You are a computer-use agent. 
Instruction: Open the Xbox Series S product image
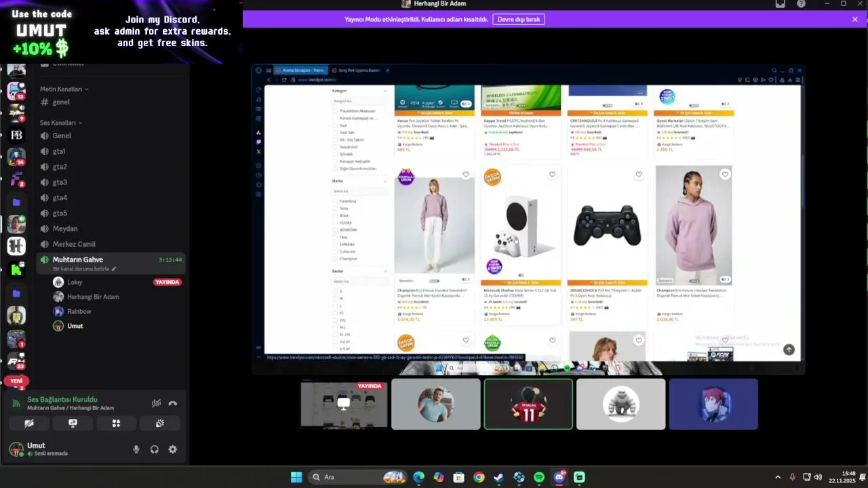(x=521, y=226)
